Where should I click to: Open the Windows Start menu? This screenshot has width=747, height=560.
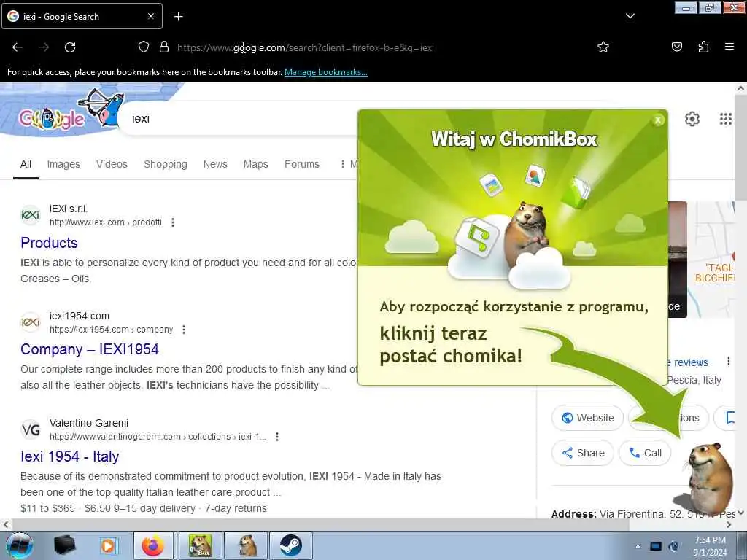(19, 545)
